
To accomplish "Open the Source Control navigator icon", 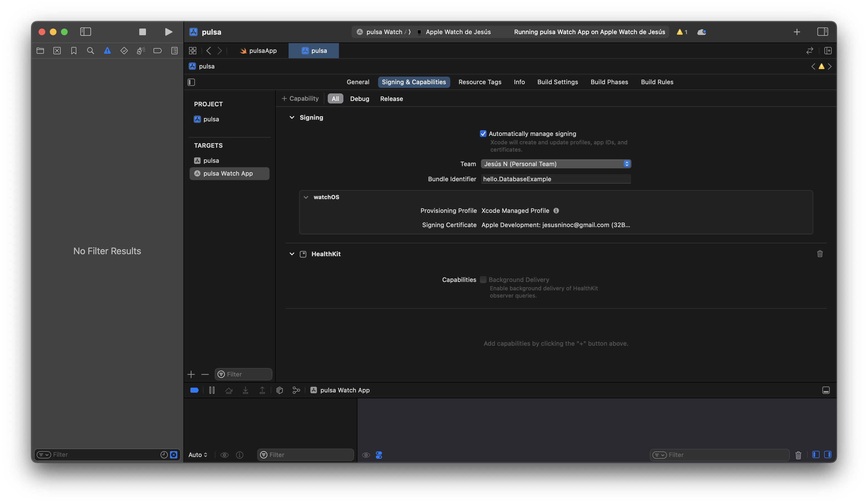I will pos(57,51).
